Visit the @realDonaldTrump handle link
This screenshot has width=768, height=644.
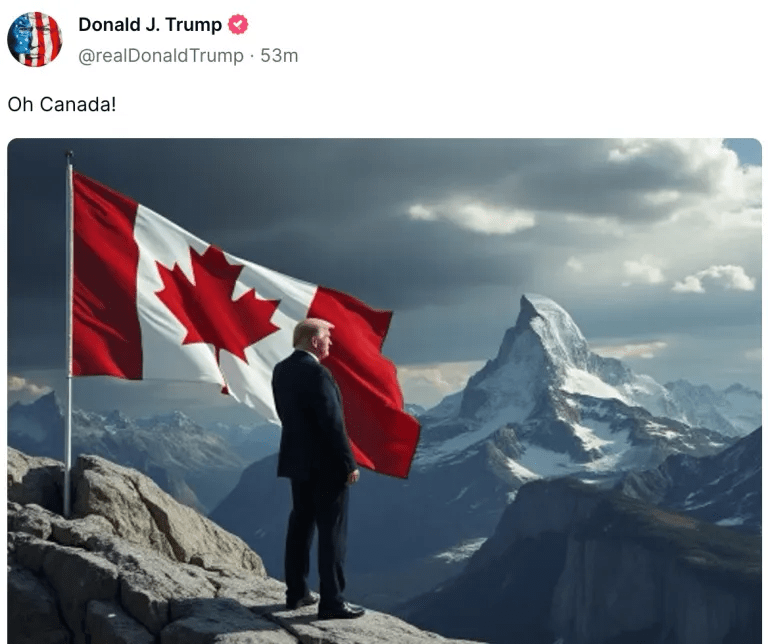click(x=161, y=56)
